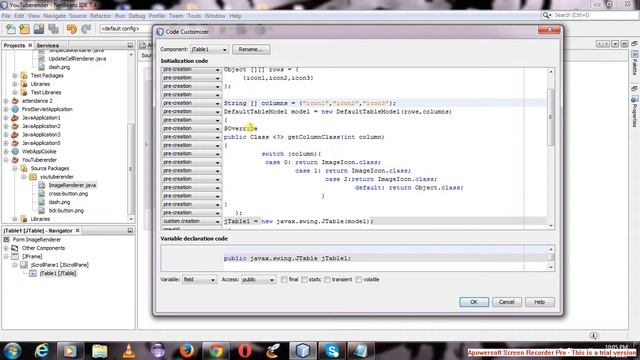
Task: Toggle the static checkbox
Action: [304, 280]
